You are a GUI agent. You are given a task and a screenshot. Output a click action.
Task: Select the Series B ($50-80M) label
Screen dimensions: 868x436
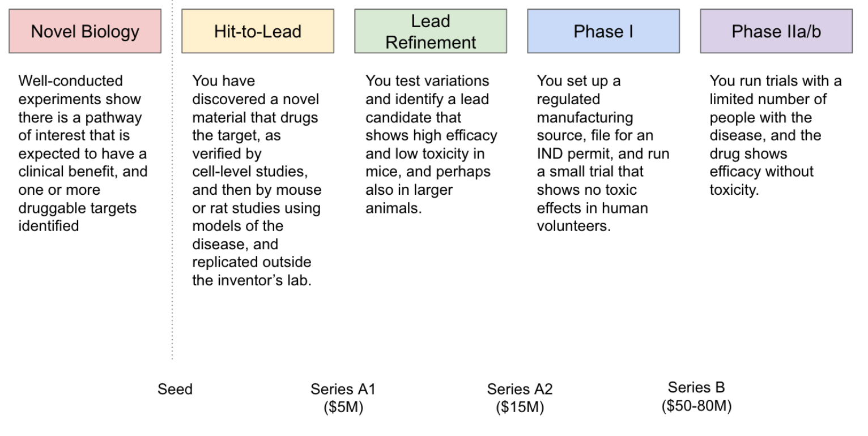pos(696,397)
